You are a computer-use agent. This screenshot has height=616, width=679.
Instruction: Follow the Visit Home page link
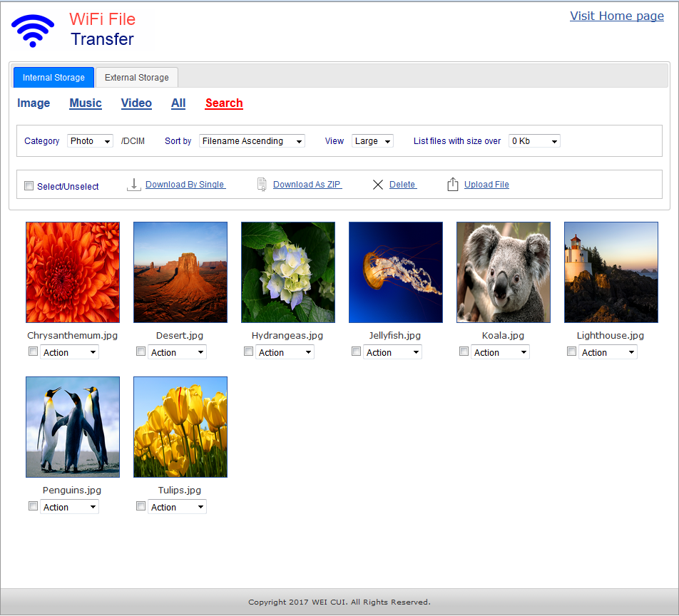[616, 16]
